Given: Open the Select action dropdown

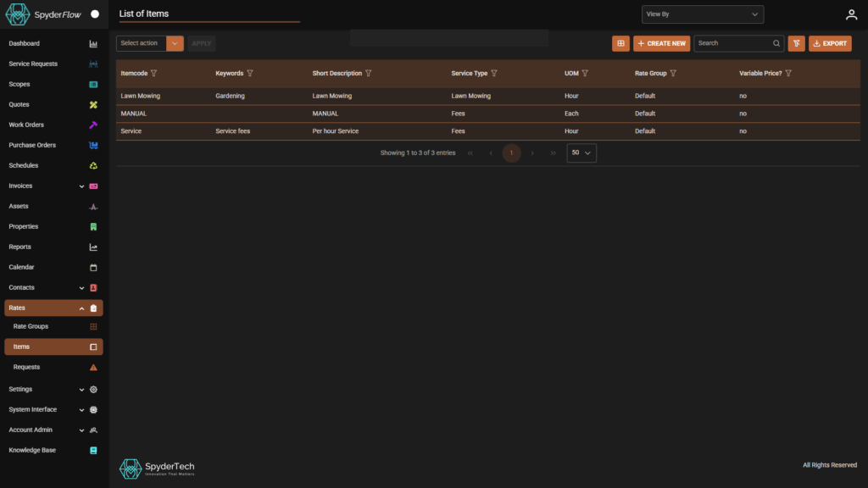Looking at the screenshot, I should click(x=149, y=43).
